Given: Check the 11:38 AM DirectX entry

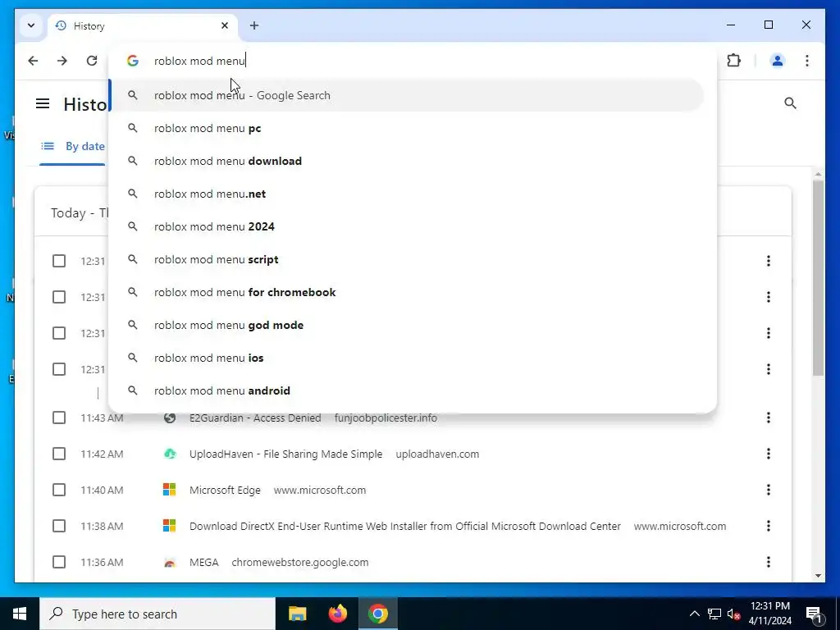Looking at the screenshot, I should click(x=59, y=526).
